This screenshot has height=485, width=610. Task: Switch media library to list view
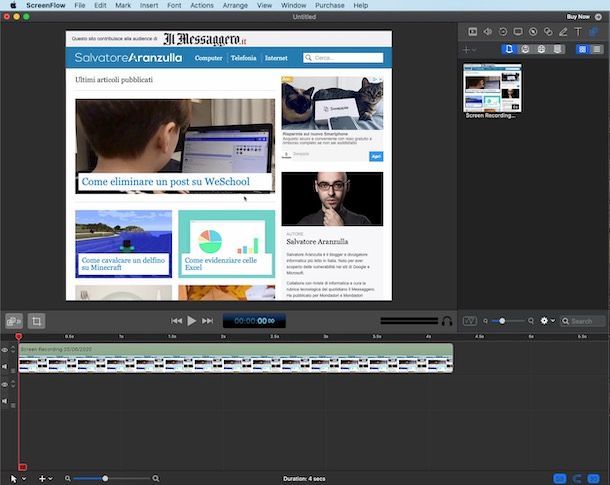point(596,49)
